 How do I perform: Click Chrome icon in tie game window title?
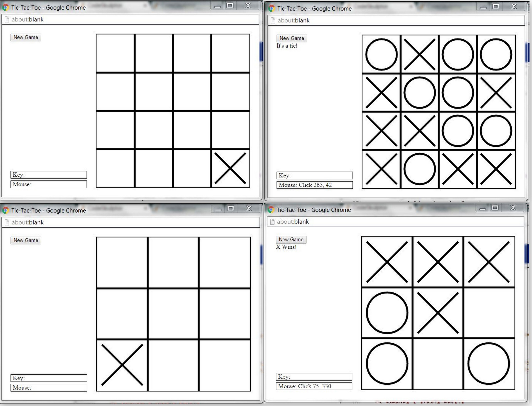click(272, 8)
